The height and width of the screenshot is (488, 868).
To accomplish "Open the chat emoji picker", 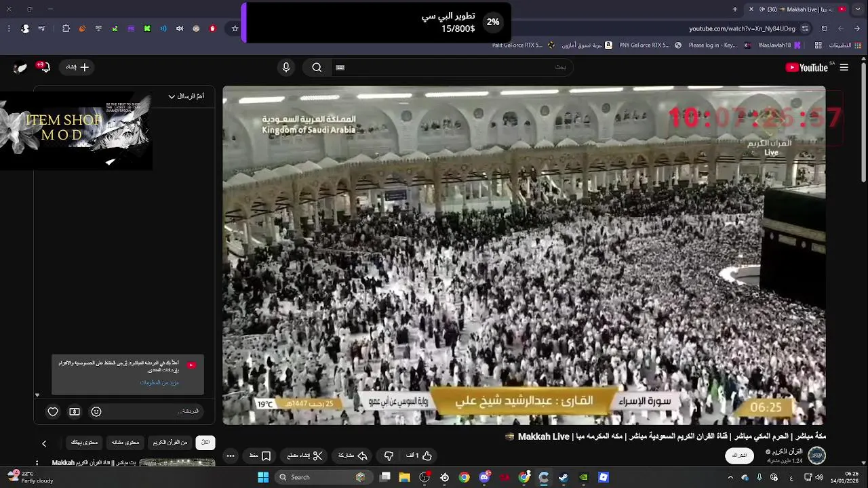I will [96, 411].
